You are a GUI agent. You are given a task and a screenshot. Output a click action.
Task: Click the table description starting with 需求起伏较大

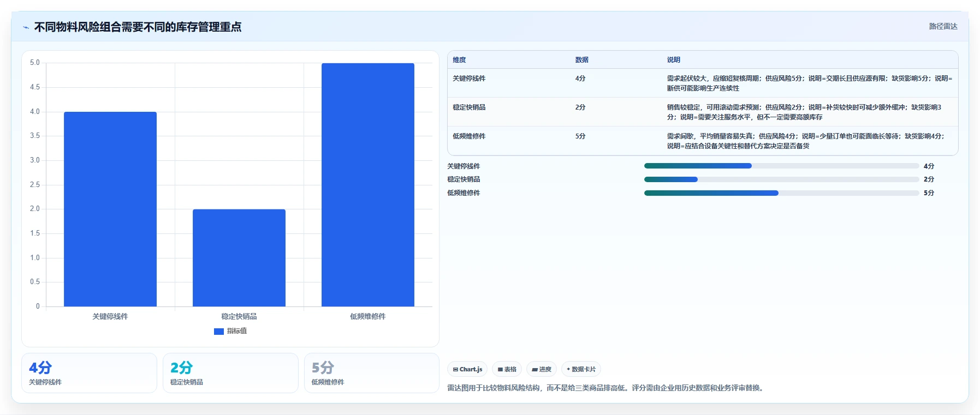810,83
